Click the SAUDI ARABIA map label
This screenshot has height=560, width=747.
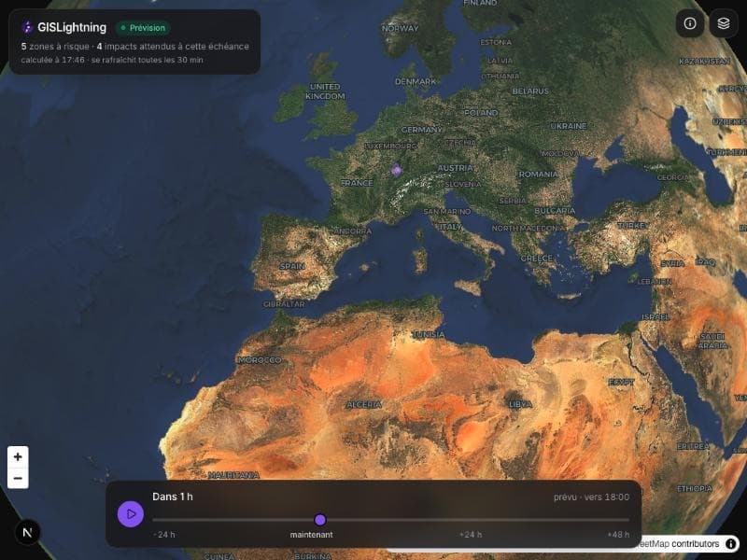coord(712,341)
